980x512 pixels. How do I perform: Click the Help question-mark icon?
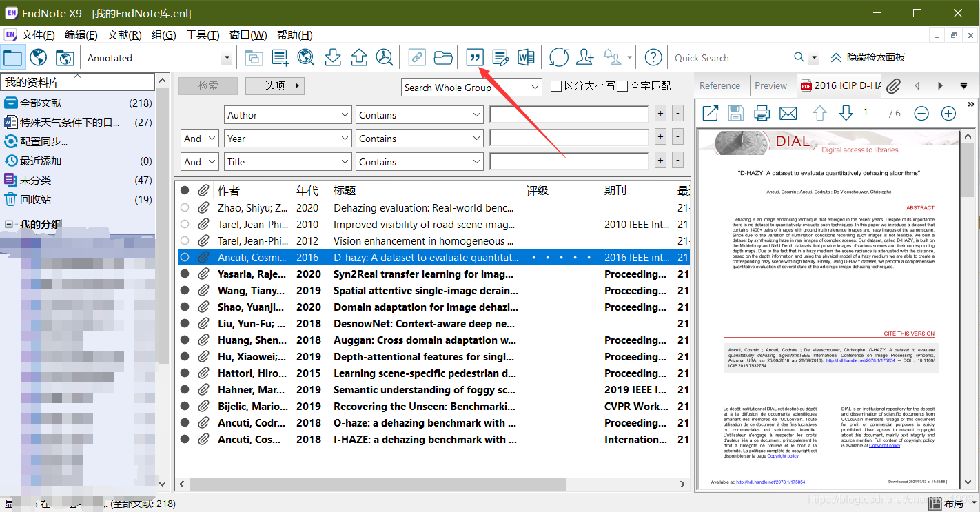pyautogui.click(x=653, y=58)
